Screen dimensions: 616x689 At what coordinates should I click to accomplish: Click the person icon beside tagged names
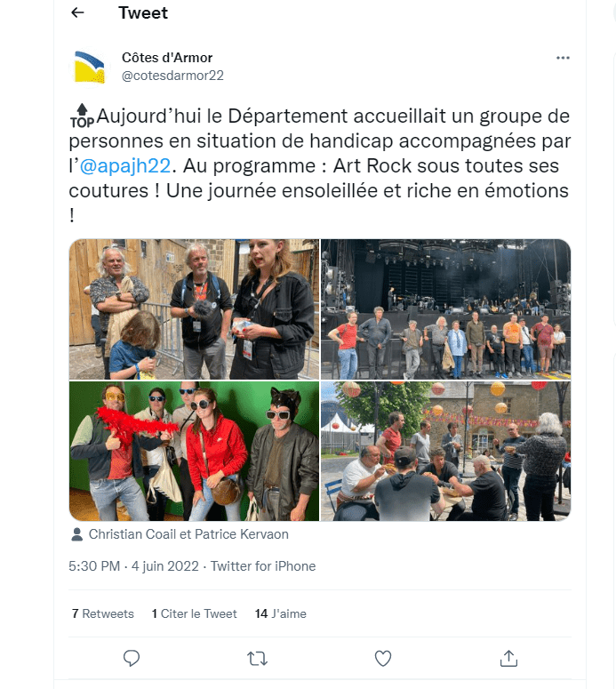tap(77, 534)
